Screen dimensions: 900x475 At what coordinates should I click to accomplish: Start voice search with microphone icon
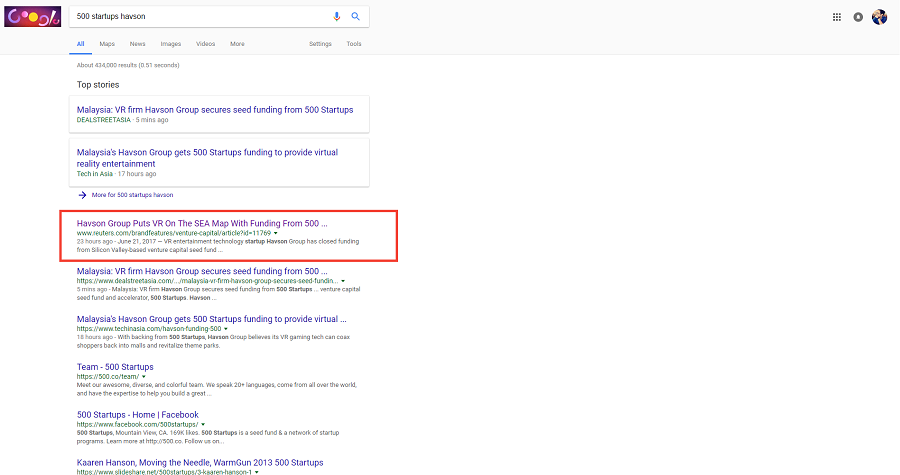pyautogui.click(x=337, y=17)
